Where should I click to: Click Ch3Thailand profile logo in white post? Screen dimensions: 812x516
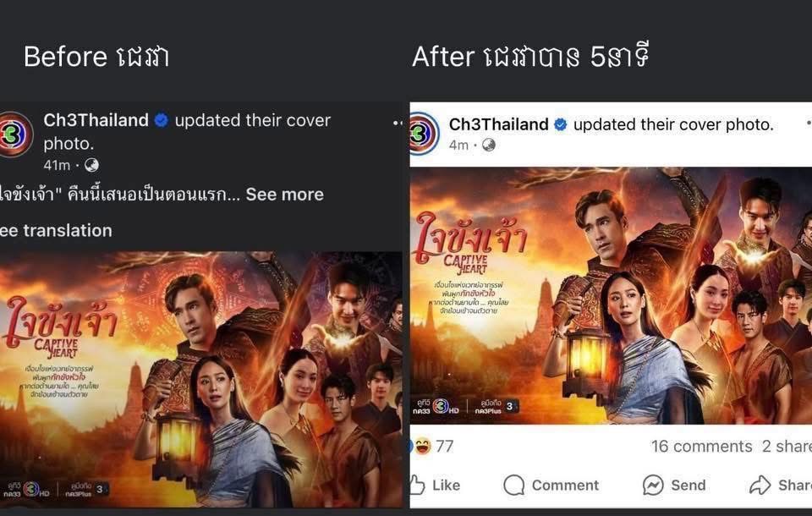click(x=425, y=134)
